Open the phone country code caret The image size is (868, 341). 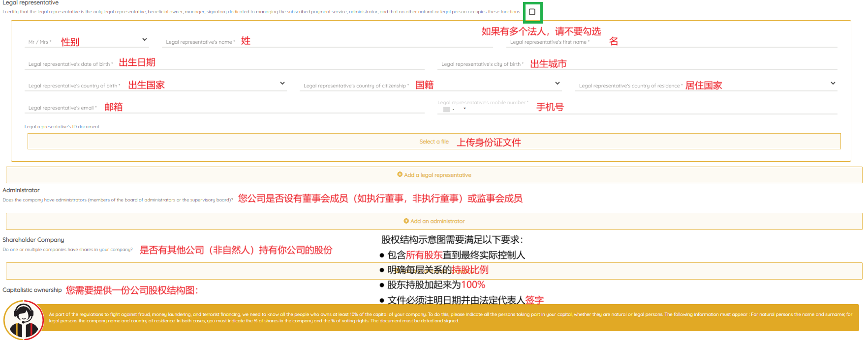tap(465, 109)
